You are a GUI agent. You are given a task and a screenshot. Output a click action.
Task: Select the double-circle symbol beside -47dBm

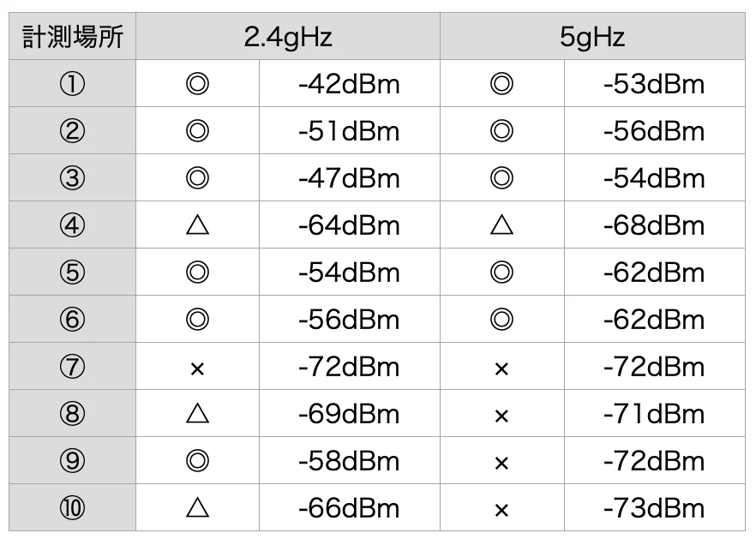point(197,178)
